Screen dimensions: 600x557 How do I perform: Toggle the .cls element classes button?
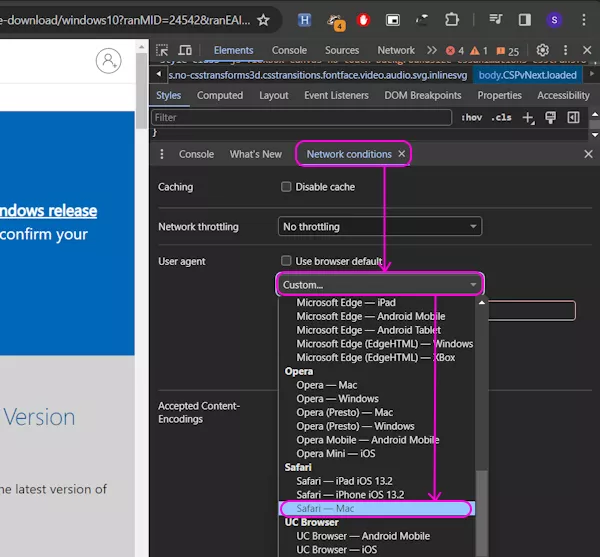tap(501, 117)
